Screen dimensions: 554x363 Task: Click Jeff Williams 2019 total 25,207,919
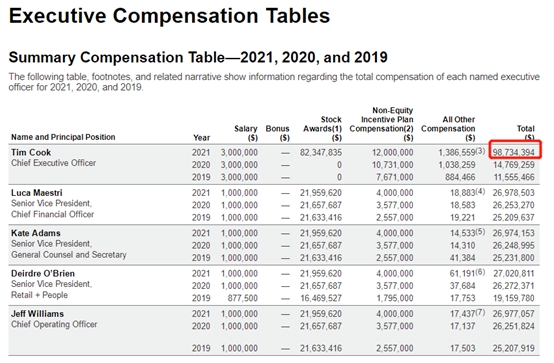click(514, 349)
